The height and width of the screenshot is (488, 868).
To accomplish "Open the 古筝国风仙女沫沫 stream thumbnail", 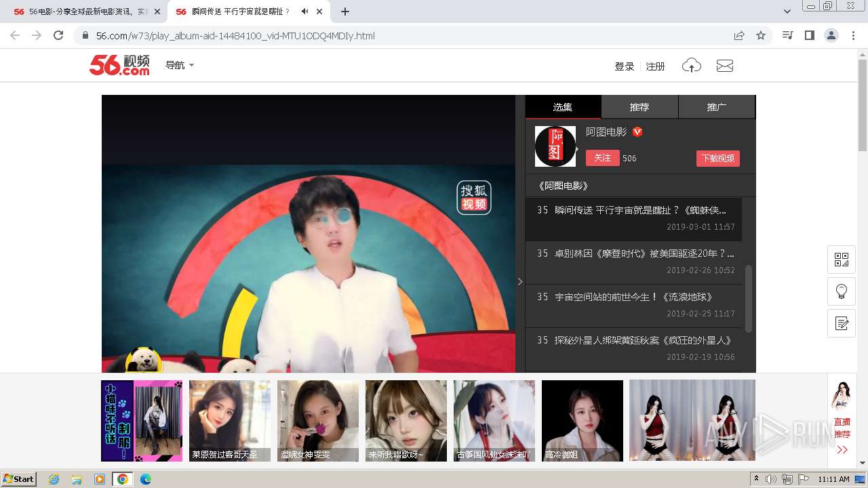I will coord(494,421).
